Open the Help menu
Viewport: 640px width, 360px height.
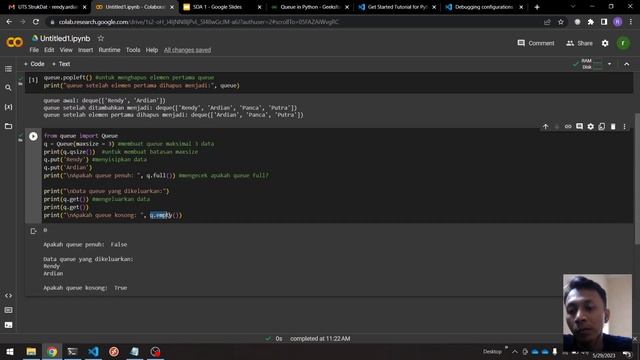pos(152,50)
